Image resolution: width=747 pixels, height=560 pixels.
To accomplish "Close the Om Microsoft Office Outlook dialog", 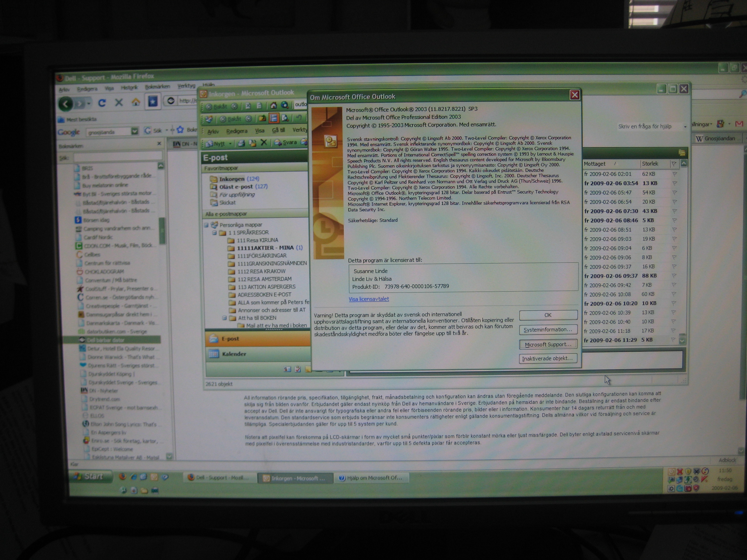I will [x=574, y=95].
